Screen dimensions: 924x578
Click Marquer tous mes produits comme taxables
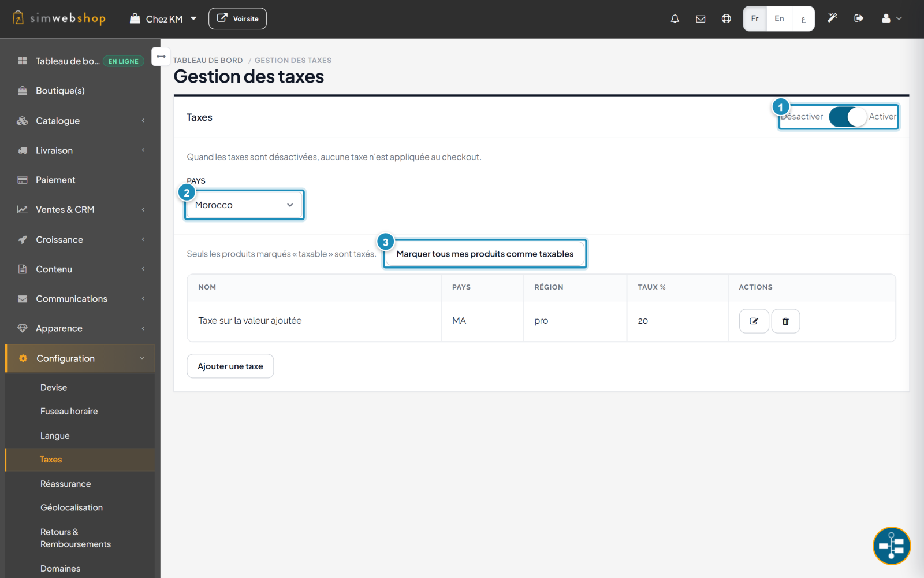[x=485, y=254]
